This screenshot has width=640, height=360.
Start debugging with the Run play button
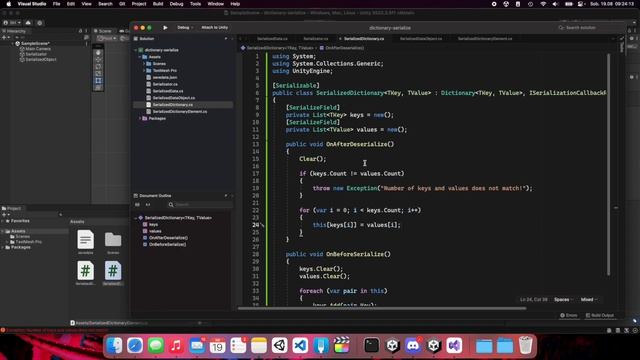[165, 27]
